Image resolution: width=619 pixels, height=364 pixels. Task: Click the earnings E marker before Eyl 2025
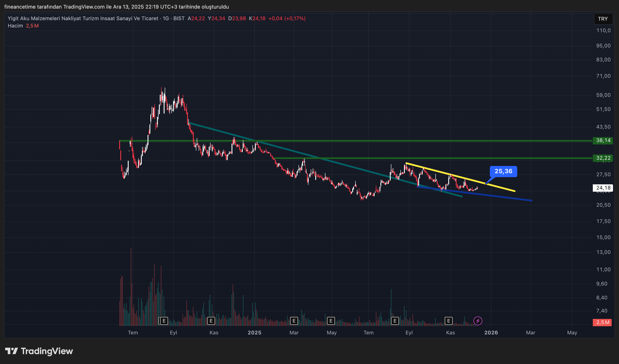pos(395,321)
